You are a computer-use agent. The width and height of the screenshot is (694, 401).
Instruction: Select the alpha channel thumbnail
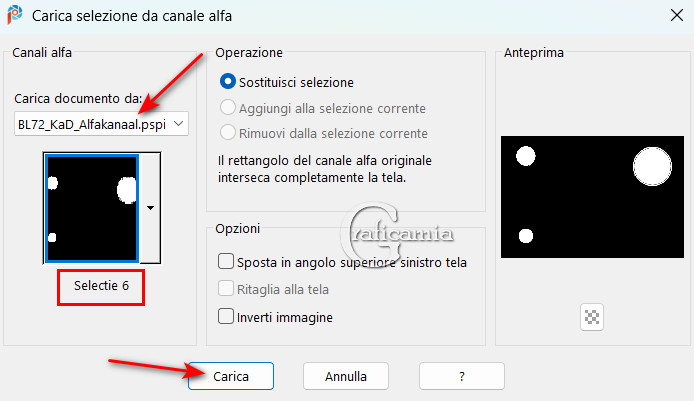92,207
